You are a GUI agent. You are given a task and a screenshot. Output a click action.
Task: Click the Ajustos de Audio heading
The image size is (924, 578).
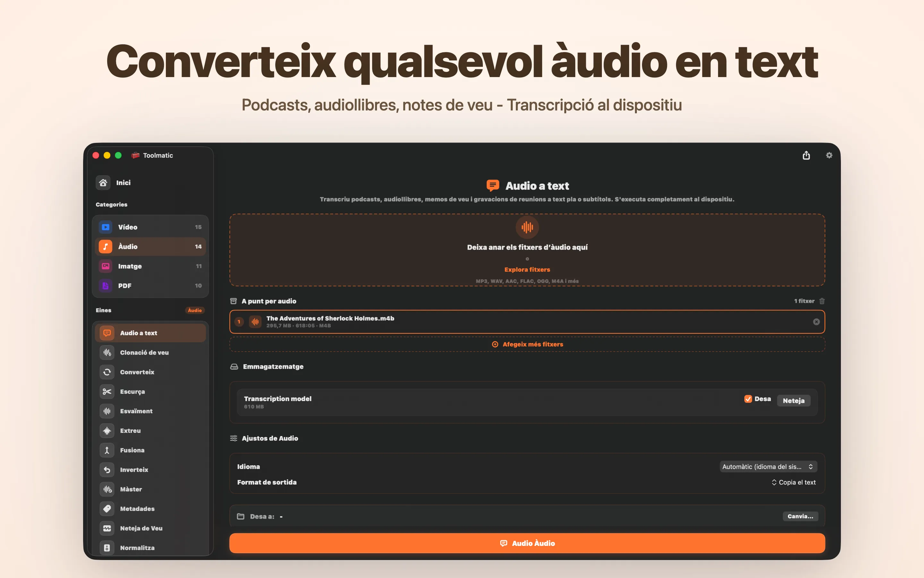pyautogui.click(x=270, y=438)
